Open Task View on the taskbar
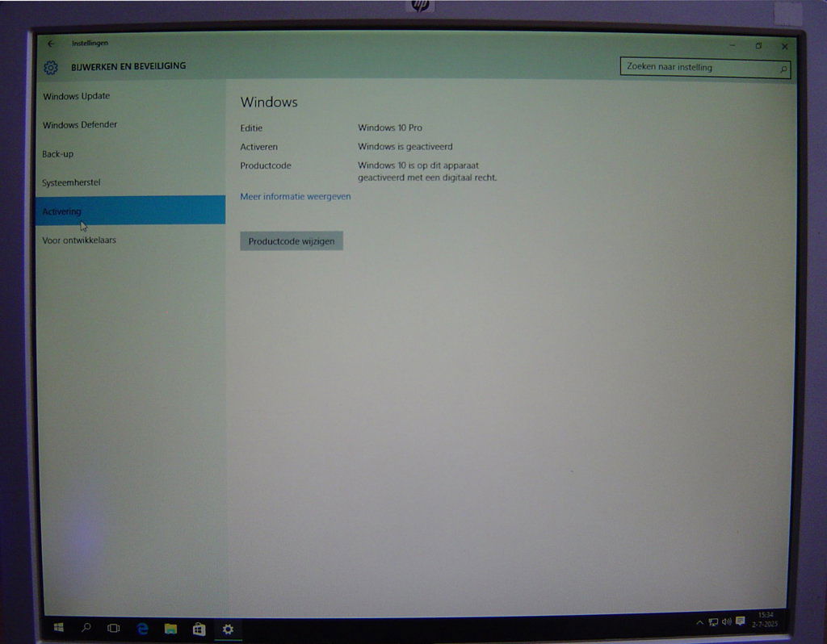827x644 pixels. point(113,628)
